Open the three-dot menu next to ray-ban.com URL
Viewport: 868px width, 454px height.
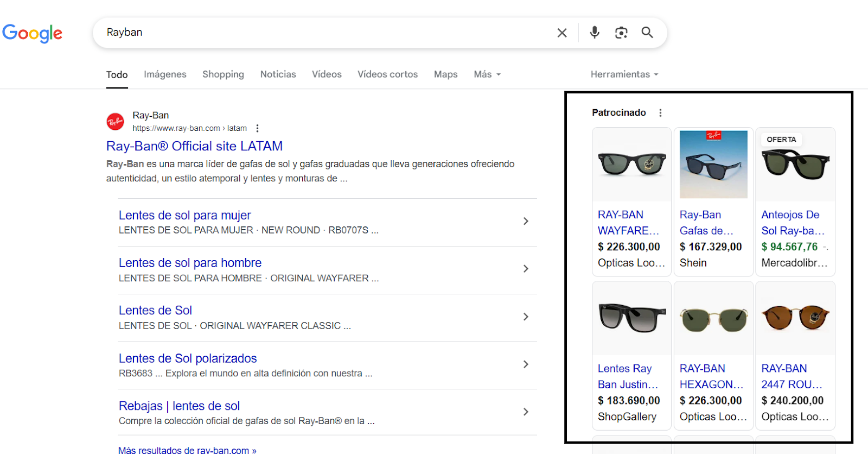coord(257,128)
